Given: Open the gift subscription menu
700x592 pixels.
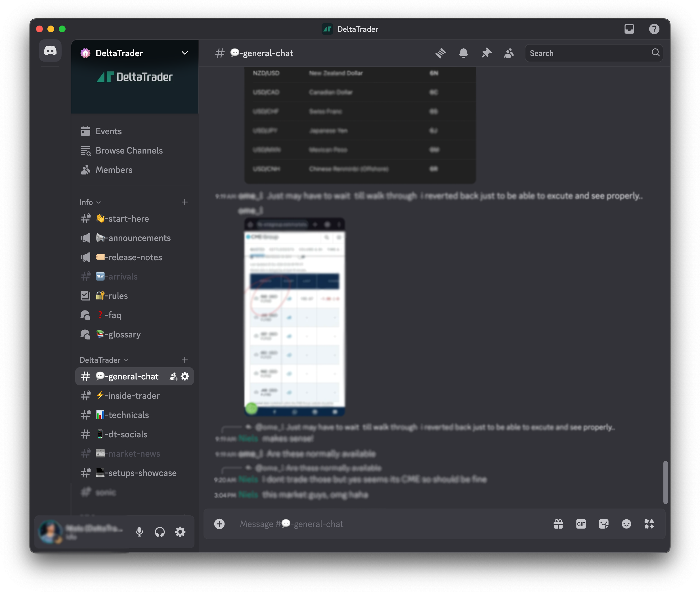Looking at the screenshot, I should (558, 524).
